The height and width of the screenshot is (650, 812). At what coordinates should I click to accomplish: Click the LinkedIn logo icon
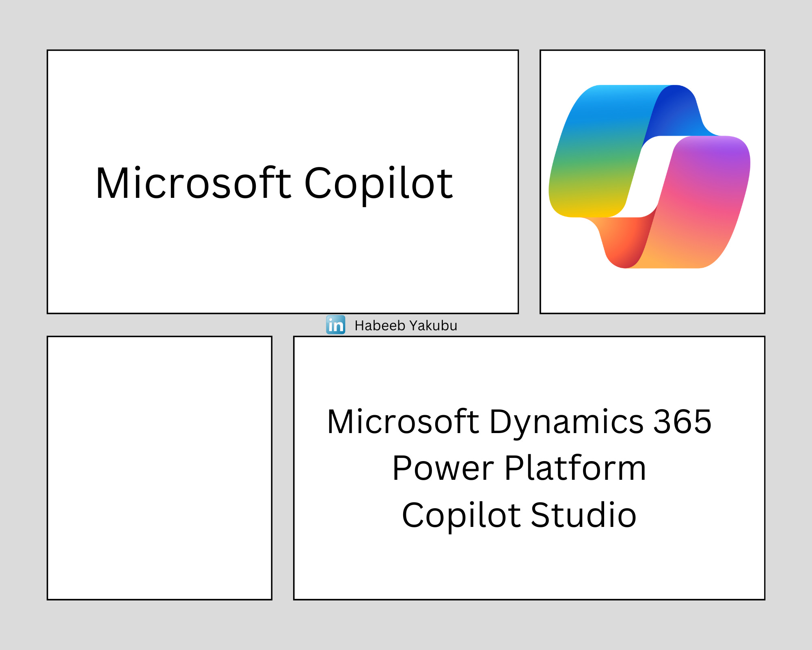(335, 325)
